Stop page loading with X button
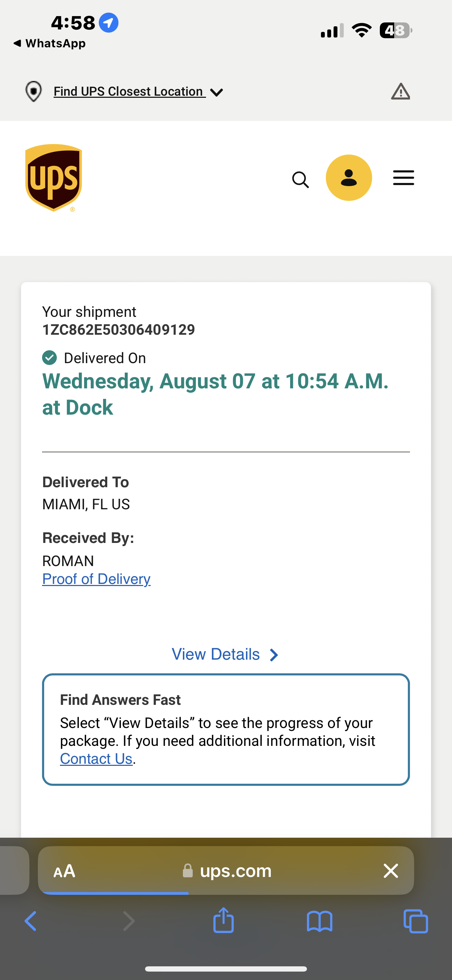Screen dimensions: 452x980 [391, 871]
